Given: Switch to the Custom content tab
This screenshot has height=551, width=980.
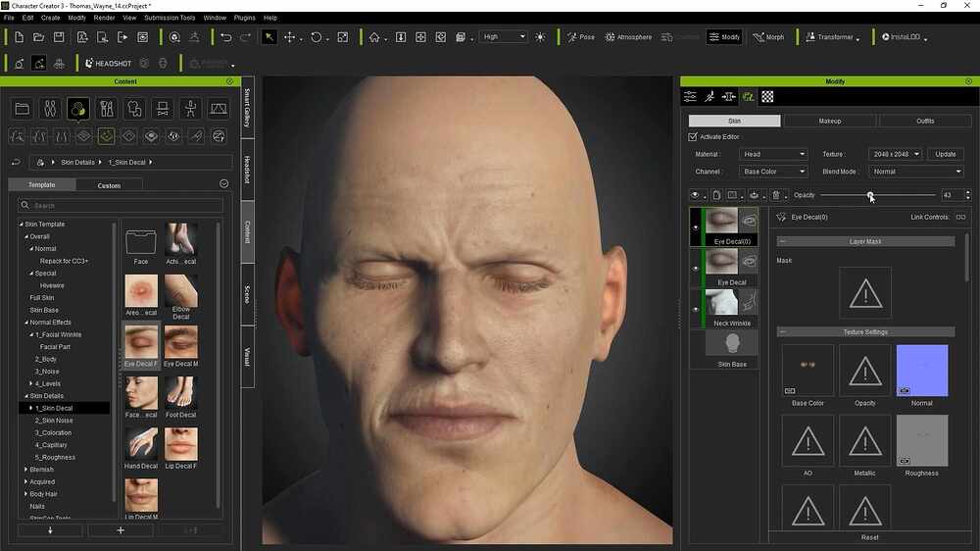Looking at the screenshot, I should (x=109, y=185).
